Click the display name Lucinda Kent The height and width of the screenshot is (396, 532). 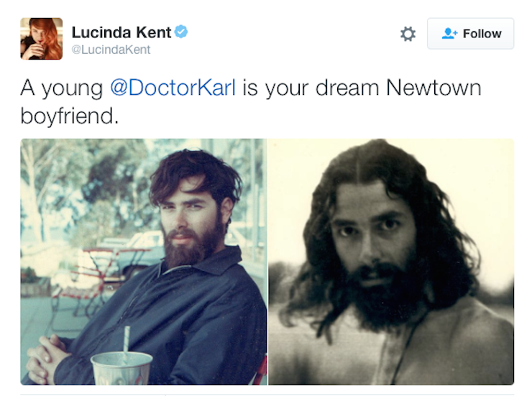pyautogui.click(x=121, y=32)
